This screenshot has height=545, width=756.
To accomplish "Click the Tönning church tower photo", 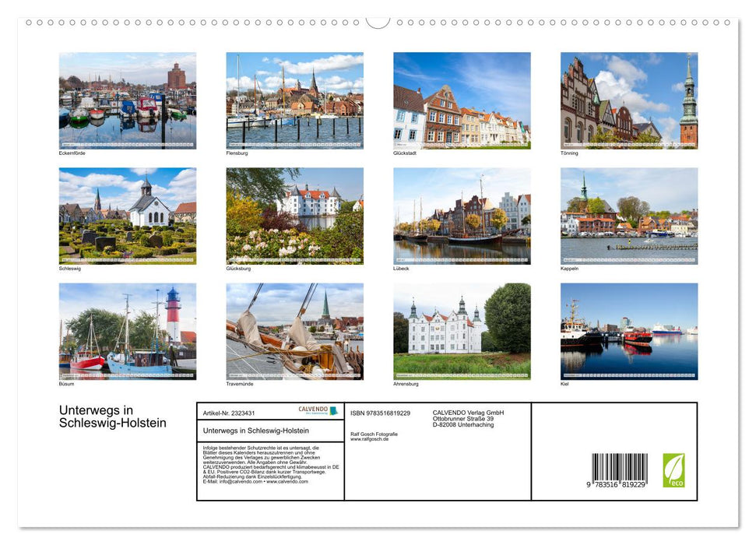I will click(629, 100).
